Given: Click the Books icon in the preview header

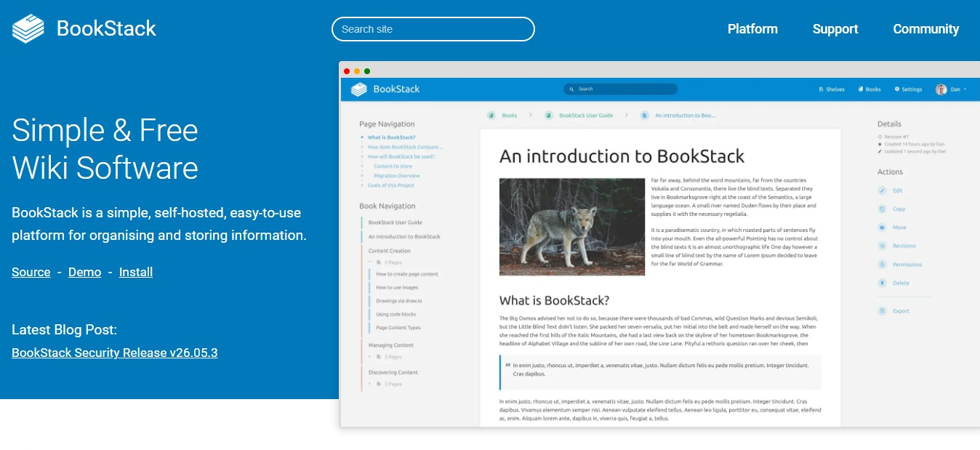Looking at the screenshot, I should point(860,89).
